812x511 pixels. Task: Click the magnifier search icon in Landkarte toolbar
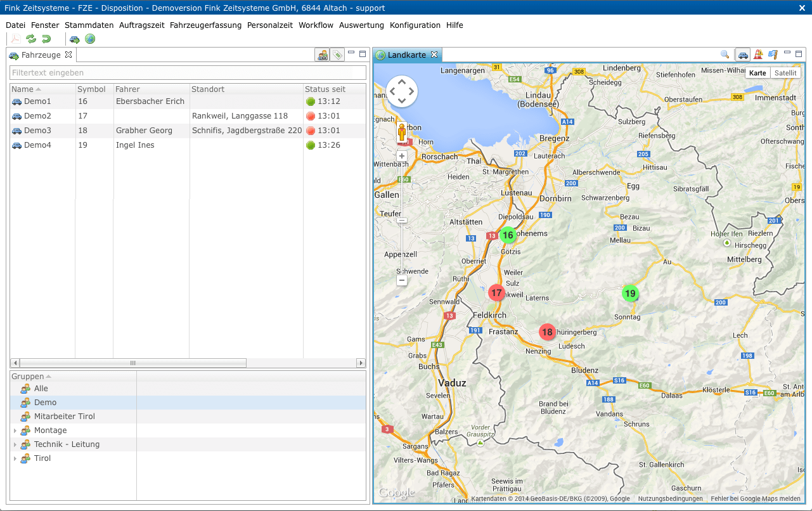coord(725,55)
